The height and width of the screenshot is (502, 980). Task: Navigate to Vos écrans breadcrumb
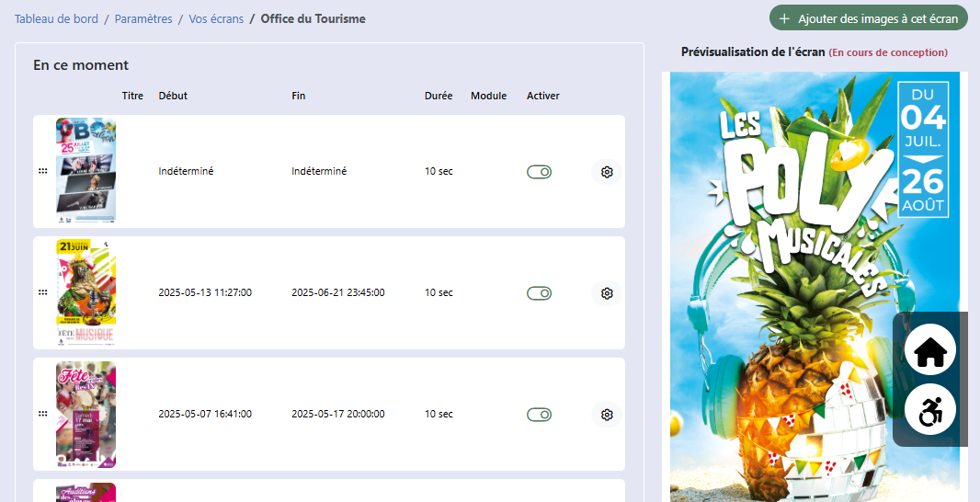click(x=216, y=18)
